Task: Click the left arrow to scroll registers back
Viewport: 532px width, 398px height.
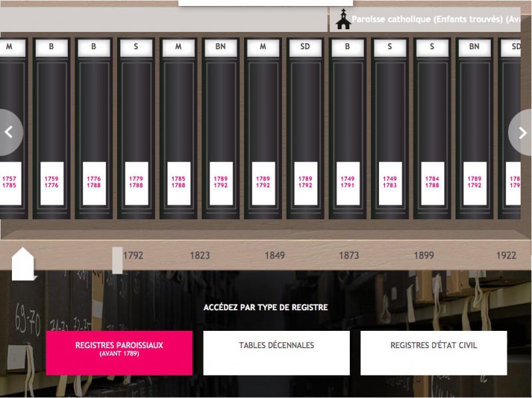Action: point(9,132)
